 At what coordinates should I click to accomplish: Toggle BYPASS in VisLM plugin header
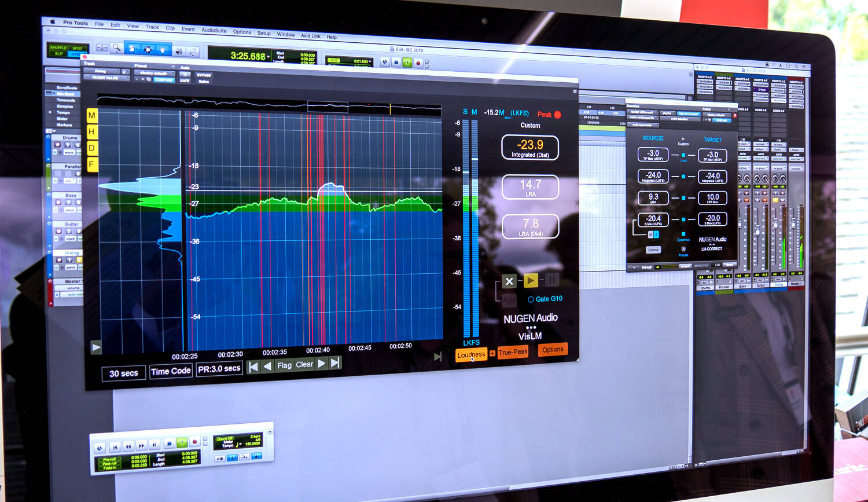coord(204,75)
